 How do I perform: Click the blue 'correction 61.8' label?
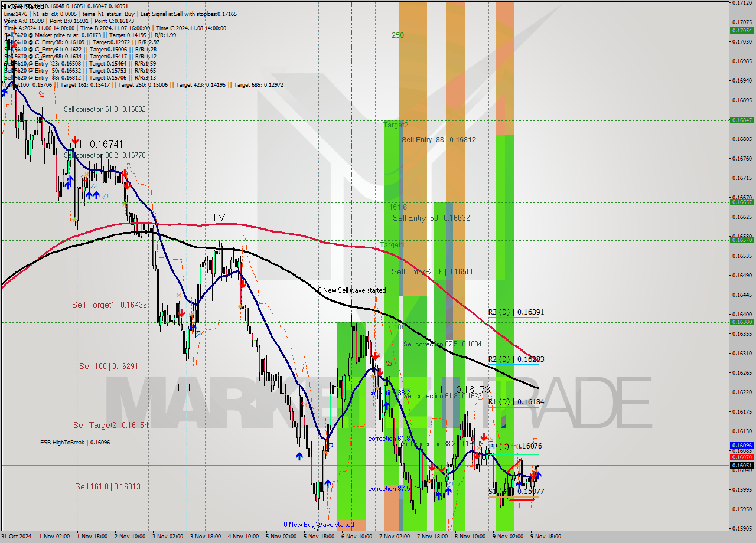390,439
